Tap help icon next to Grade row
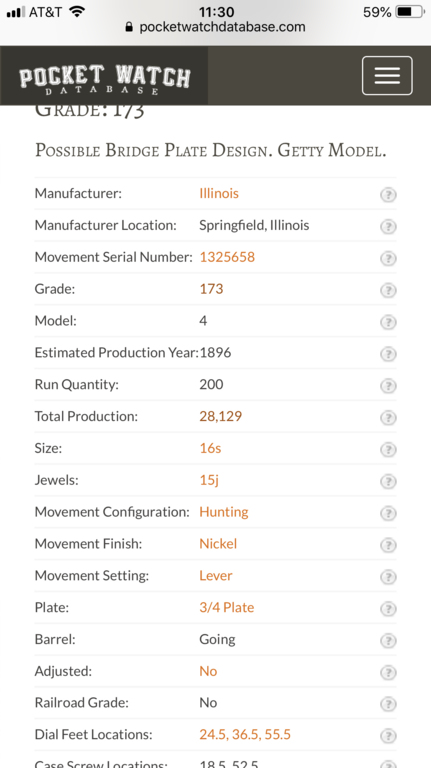The height and width of the screenshot is (768, 431). coord(388,290)
